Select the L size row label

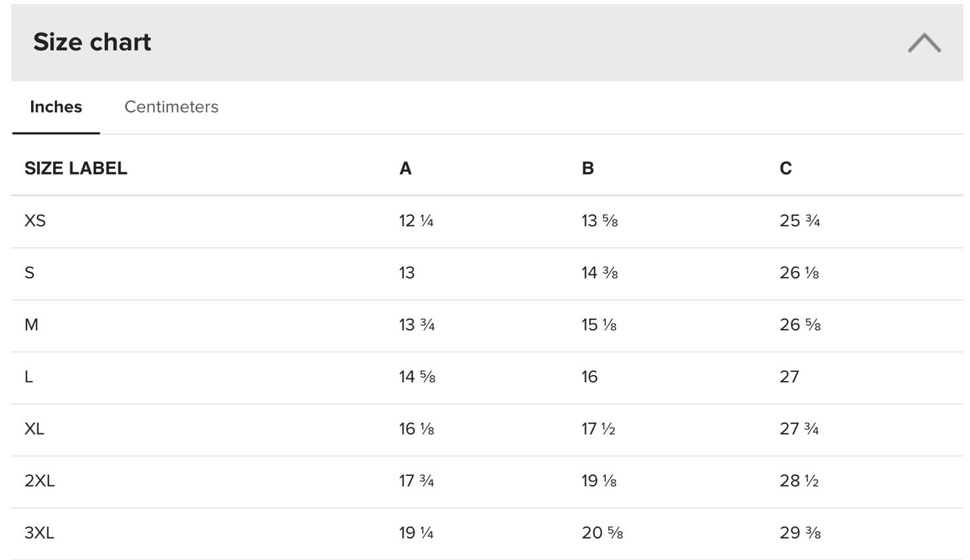[x=28, y=377]
